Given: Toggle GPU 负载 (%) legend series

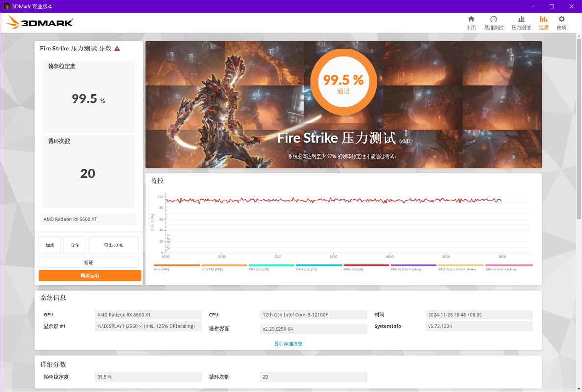Looking at the screenshot, I should pyautogui.click(x=366, y=268).
